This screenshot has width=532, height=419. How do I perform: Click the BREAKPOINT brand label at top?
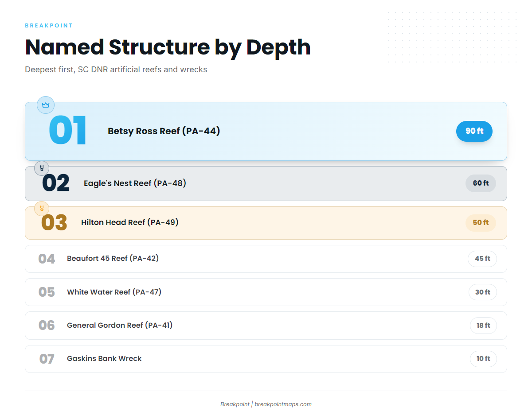(49, 26)
